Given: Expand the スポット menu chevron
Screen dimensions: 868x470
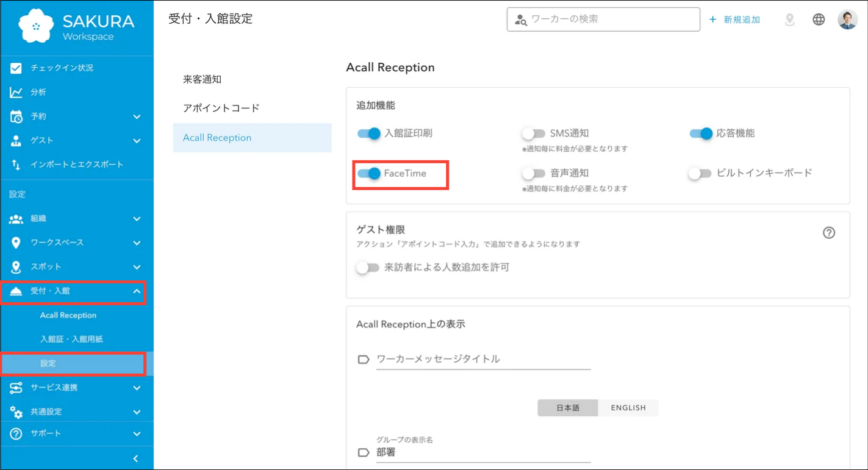Looking at the screenshot, I should [137, 267].
